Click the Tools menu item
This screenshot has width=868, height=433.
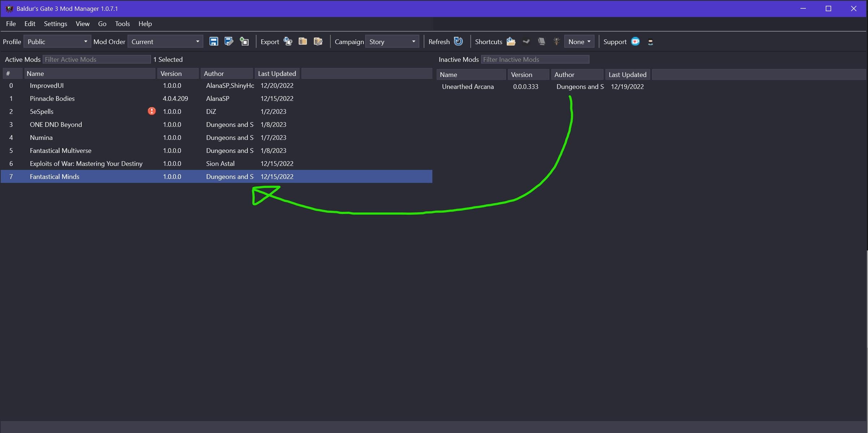coord(121,23)
